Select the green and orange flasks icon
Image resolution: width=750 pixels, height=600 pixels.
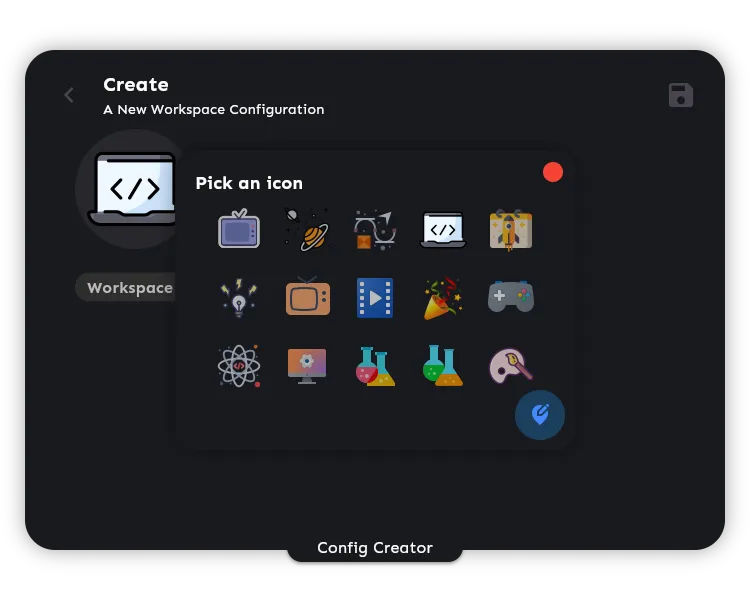coord(443,366)
